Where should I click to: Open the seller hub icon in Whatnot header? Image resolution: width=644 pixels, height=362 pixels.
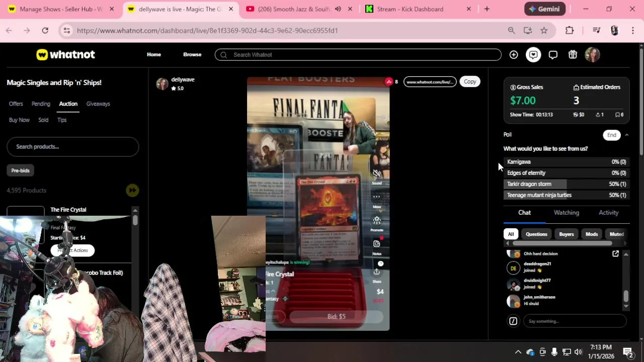[x=533, y=55]
